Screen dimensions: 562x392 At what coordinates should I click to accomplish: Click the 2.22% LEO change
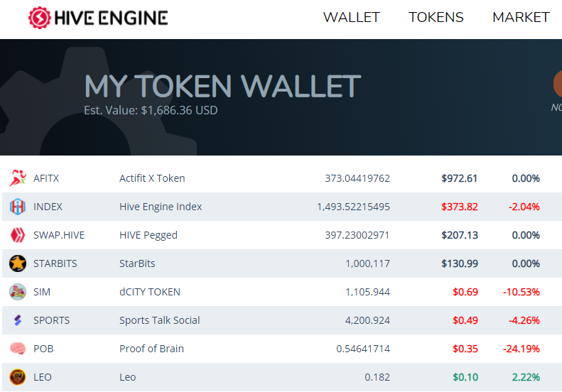(x=526, y=377)
